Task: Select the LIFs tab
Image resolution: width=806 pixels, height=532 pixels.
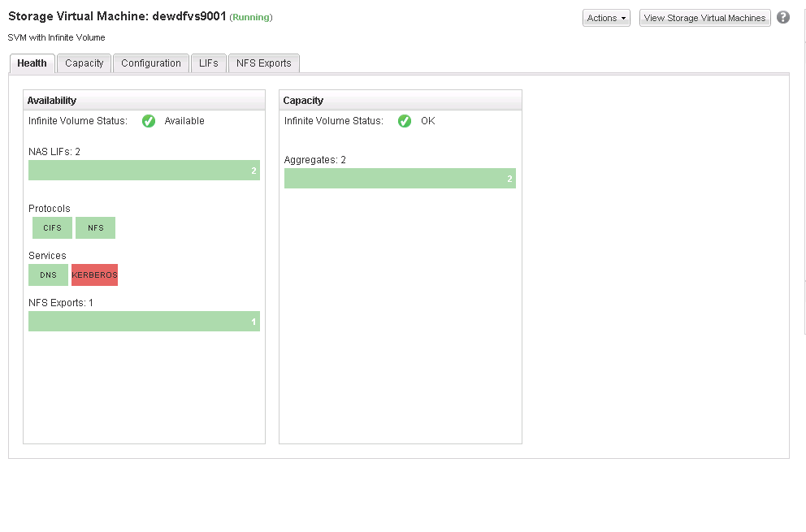Action: [x=209, y=63]
